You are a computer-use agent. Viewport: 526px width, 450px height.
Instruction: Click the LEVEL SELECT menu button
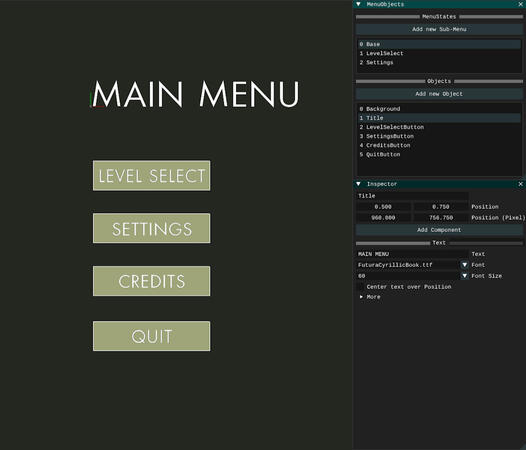[152, 176]
